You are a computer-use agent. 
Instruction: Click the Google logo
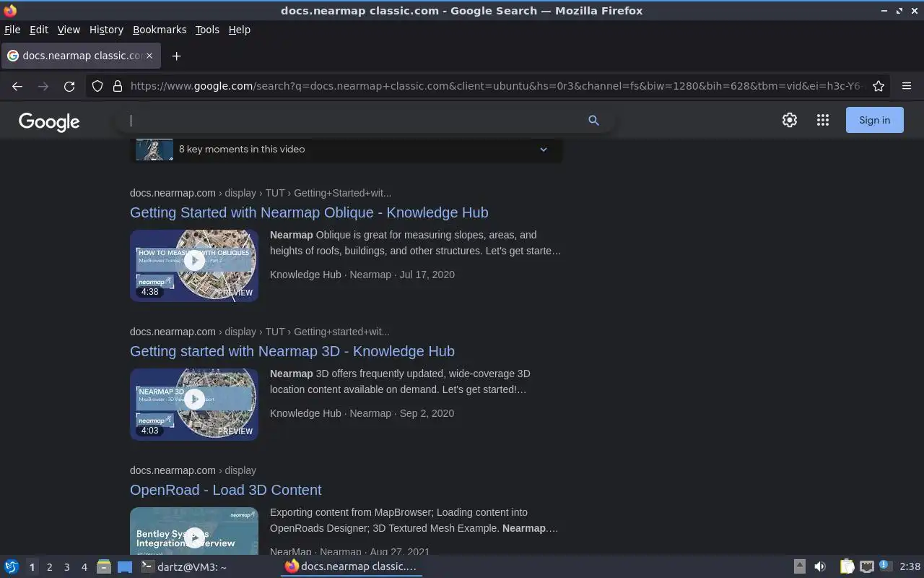pos(49,121)
